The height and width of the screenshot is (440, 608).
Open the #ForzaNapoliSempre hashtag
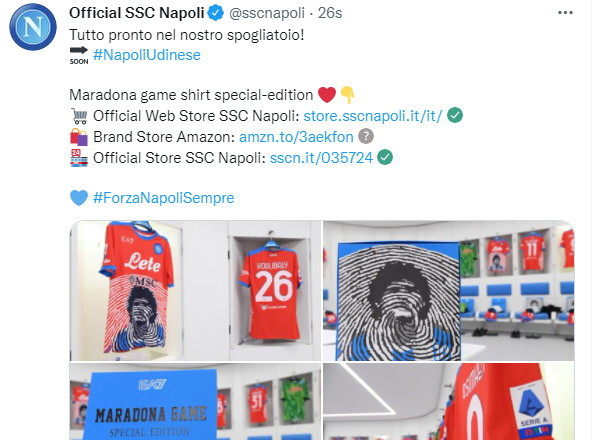point(163,198)
